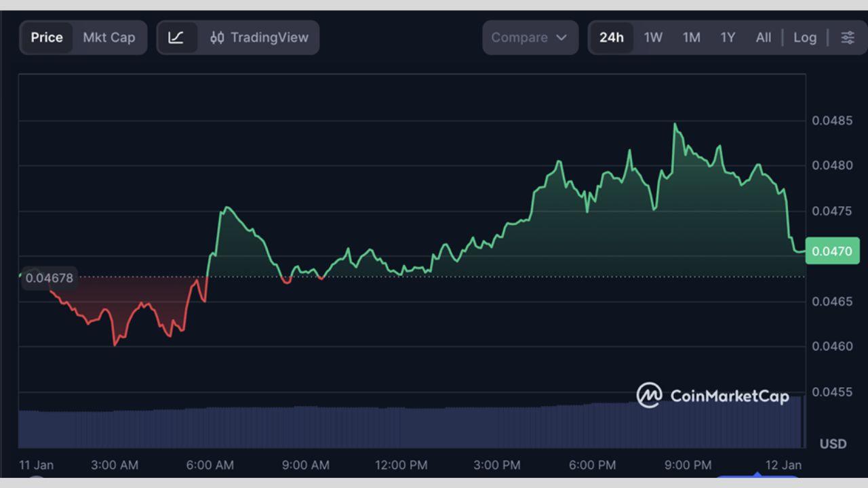Display All time price history
The image size is (868, 488).
[x=764, y=37]
